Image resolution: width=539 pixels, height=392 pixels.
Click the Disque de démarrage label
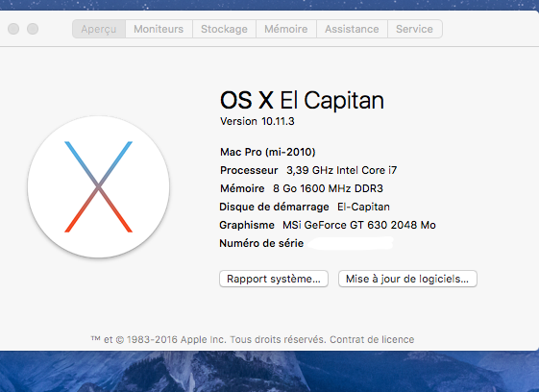click(274, 207)
